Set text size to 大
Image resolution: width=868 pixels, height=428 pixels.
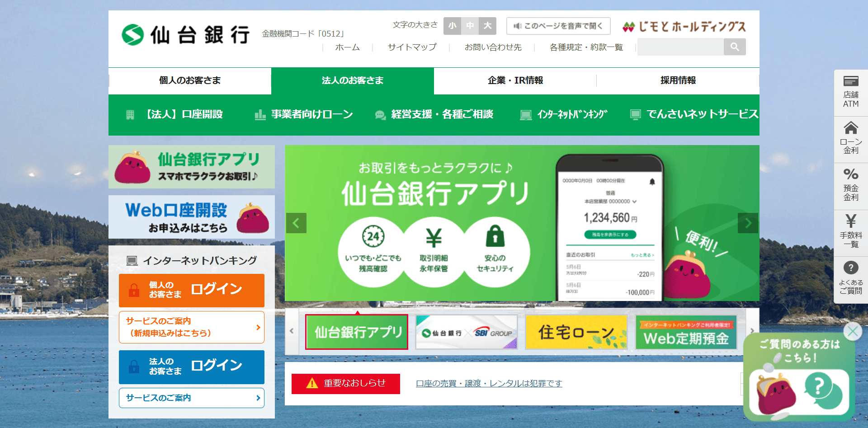[x=487, y=26]
